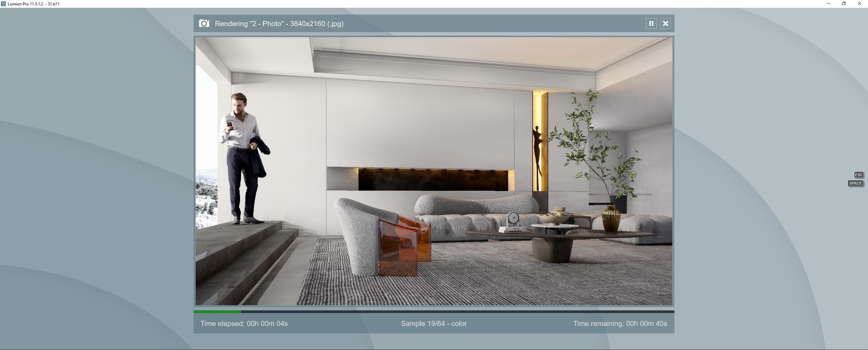Click the Rendering "2 - Photo" title text
The width and height of the screenshot is (868, 350).
279,24
